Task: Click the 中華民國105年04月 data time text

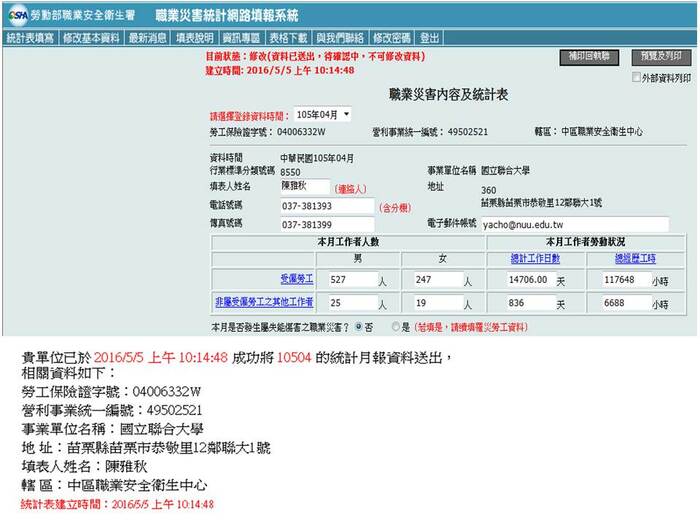Action: click(x=317, y=158)
